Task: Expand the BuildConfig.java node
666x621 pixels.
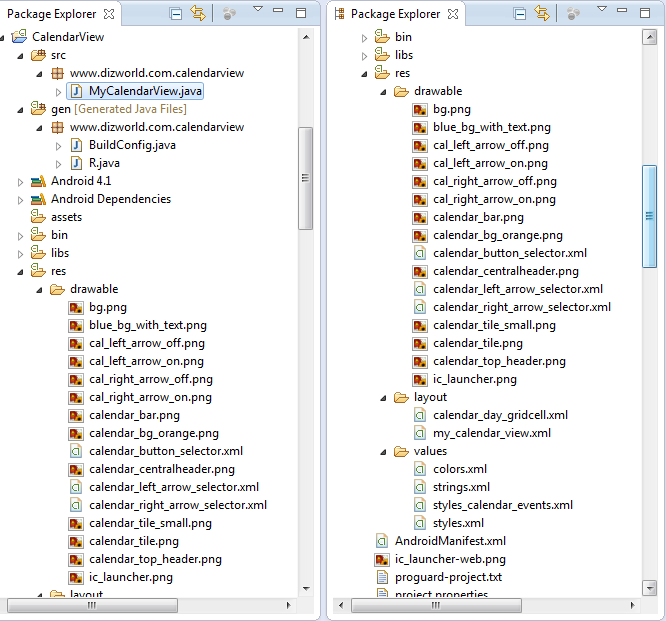Action: pos(59,146)
